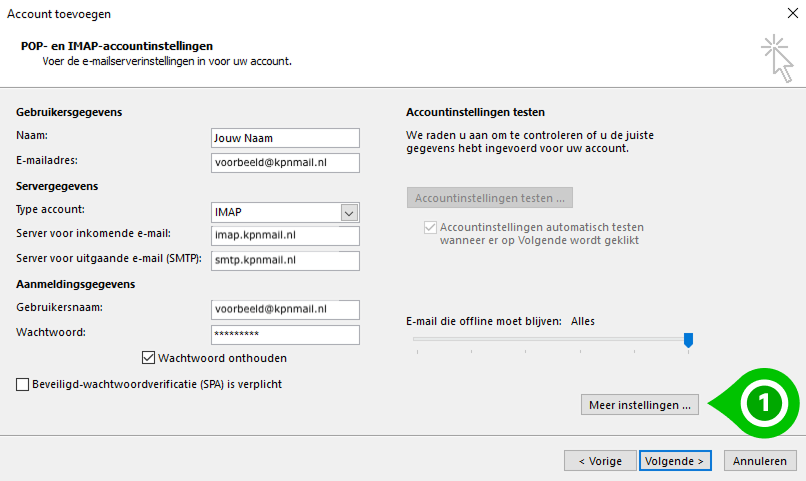Image resolution: width=806 pixels, height=481 pixels.
Task: Click the 'Aanmeldingsgegevens' heading
Action: [x=76, y=284]
